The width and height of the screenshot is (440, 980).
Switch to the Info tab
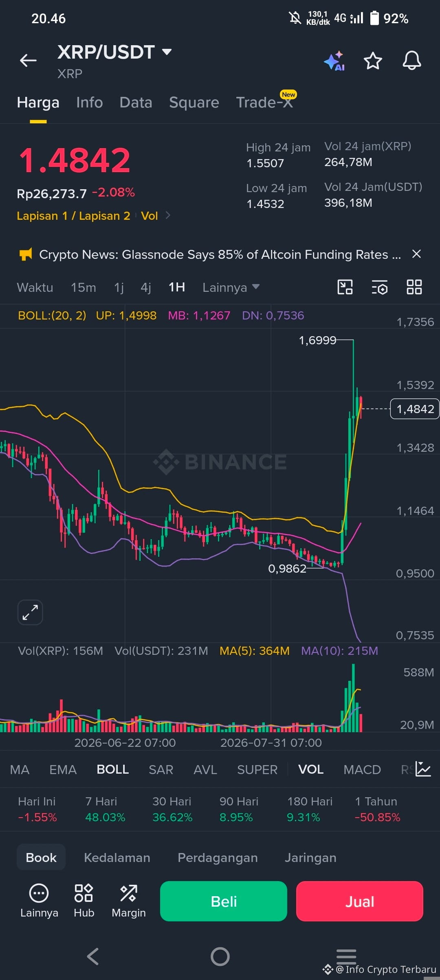click(x=90, y=103)
